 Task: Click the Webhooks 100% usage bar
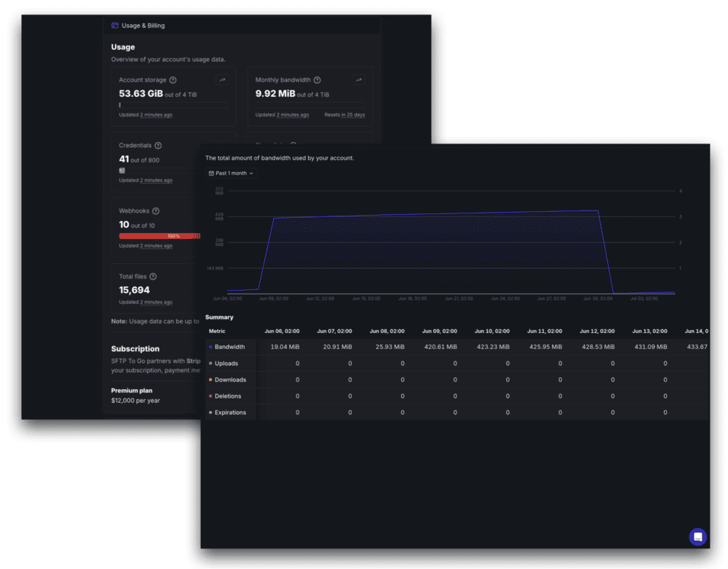click(159, 236)
